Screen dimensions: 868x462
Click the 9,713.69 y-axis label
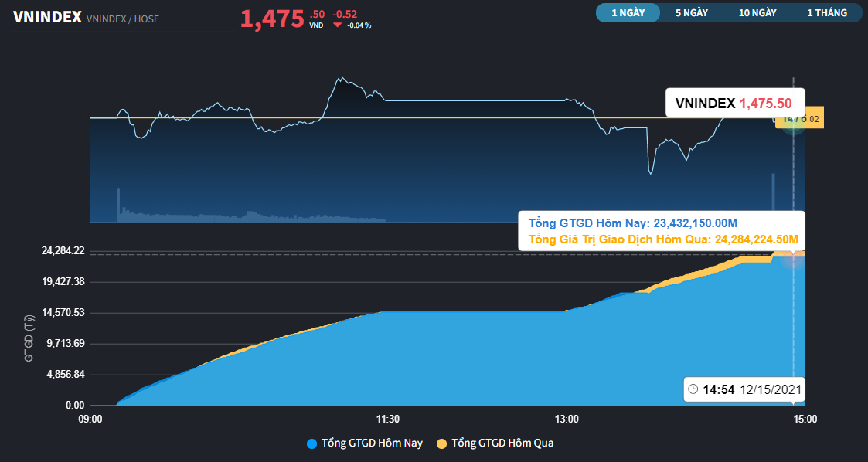click(66, 344)
